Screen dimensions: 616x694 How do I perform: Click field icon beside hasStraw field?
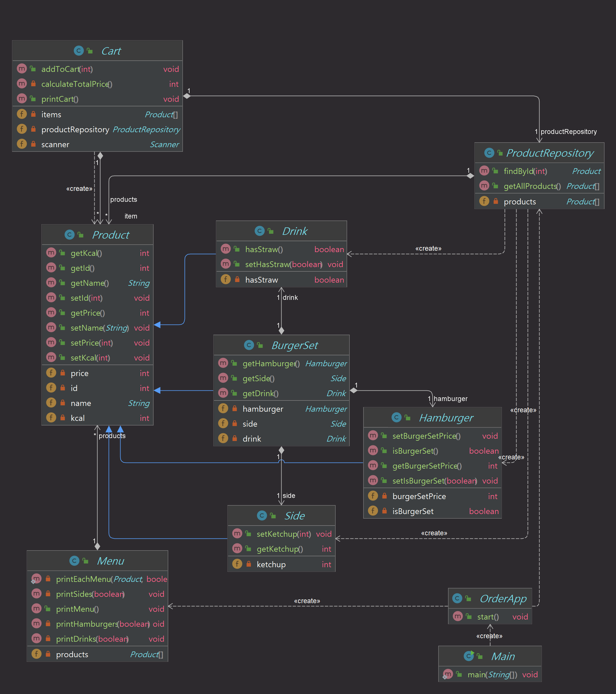(x=225, y=279)
